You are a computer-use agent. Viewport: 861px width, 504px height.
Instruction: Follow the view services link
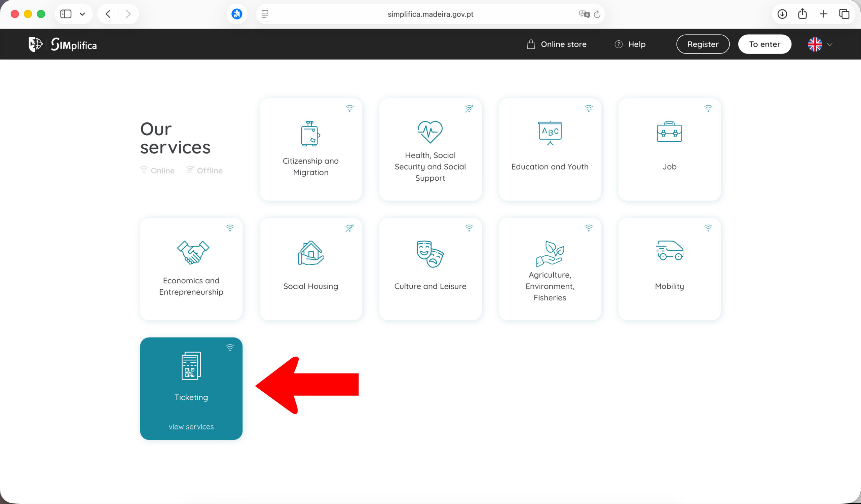point(191,426)
